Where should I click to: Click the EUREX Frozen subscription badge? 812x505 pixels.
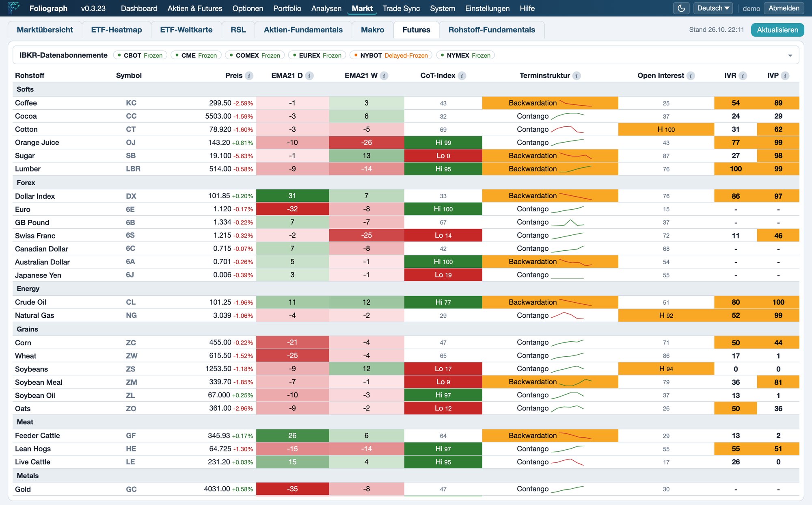tap(317, 55)
